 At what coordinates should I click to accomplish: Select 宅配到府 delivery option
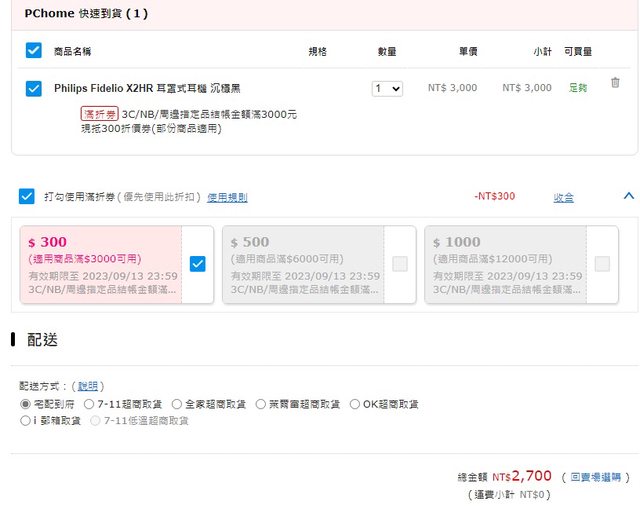click(x=26, y=404)
